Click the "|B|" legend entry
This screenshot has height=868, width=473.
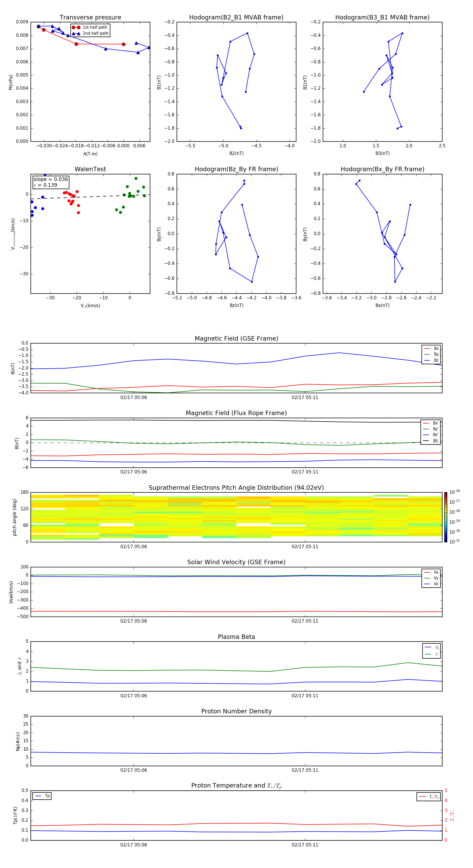click(x=431, y=441)
